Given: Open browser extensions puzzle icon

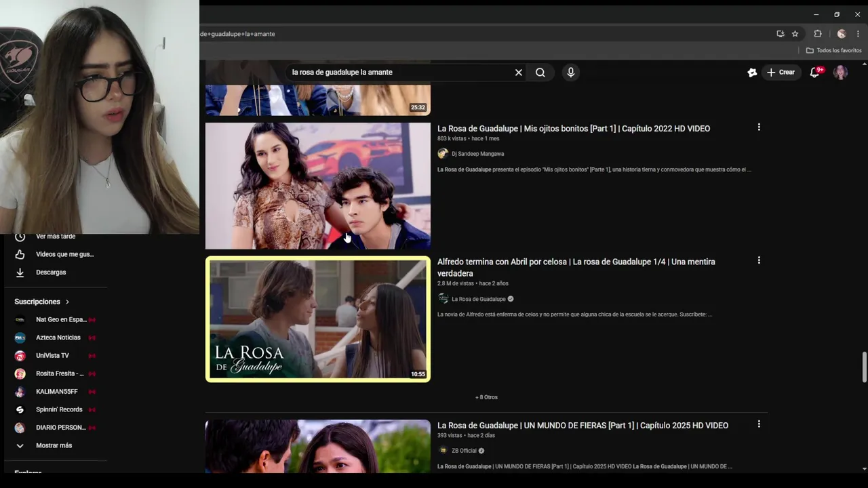Looking at the screenshot, I should (x=818, y=34).
